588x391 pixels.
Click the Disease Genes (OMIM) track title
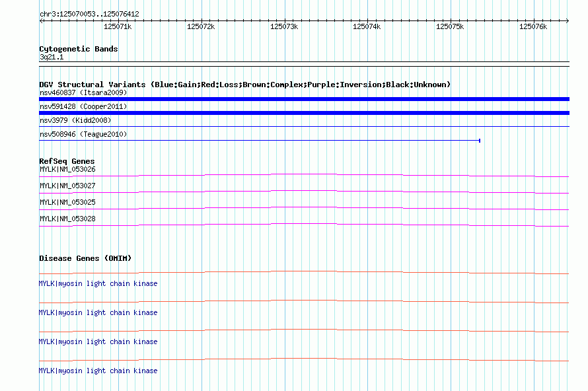point(85,258)
